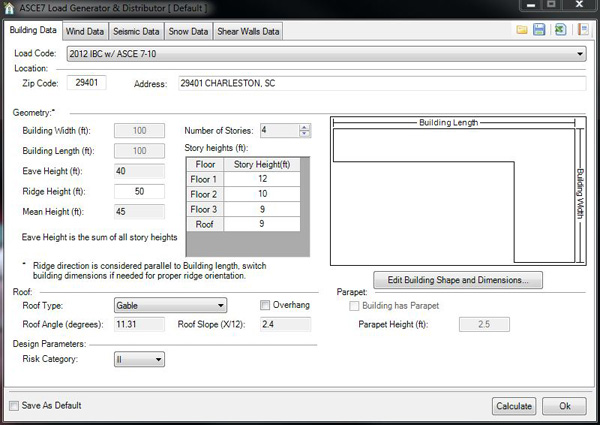Click the 'Floor 2' row header
The image size is (600, 425).
(205, 194)
